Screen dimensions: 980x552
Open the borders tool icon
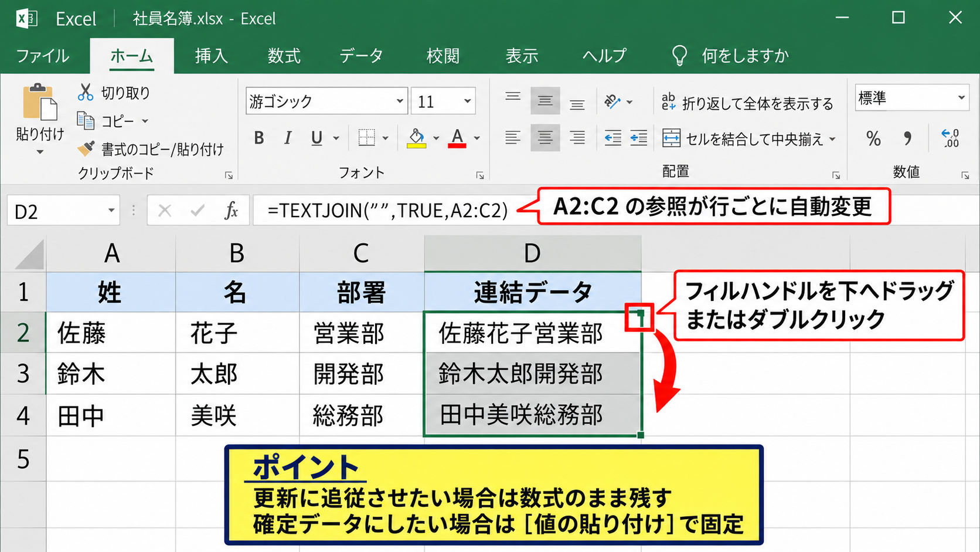click(x=366, y=138)
